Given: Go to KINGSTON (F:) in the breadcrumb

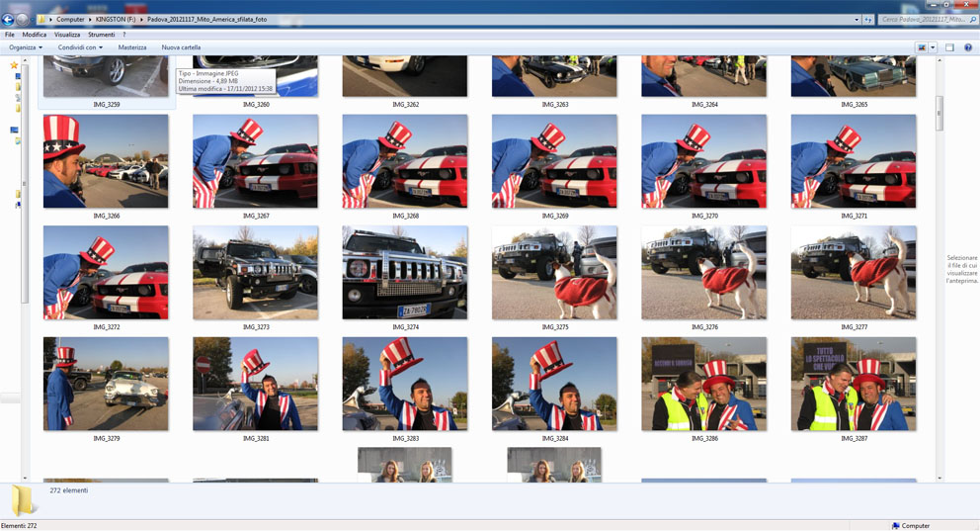Looking at the screenshot, I should pos(116,20).
